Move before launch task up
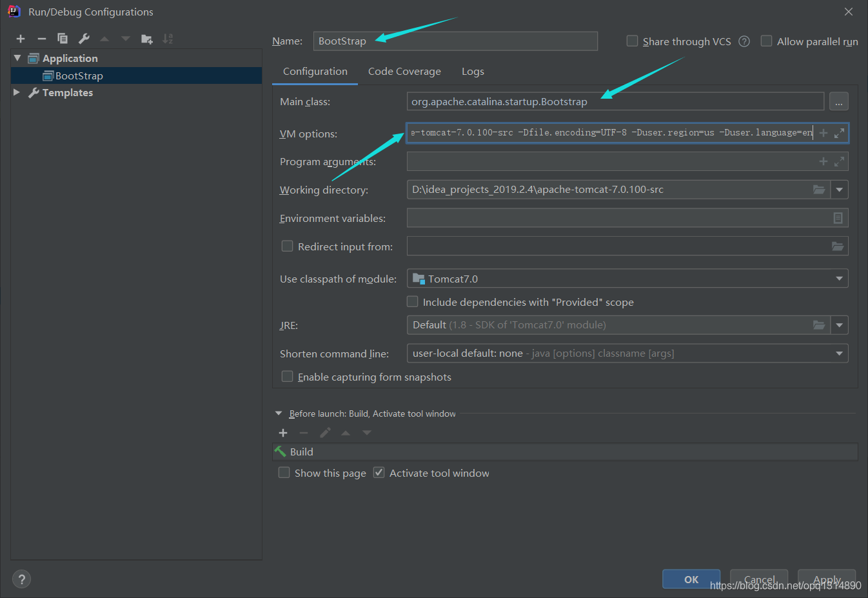Image resolution: width=868 pixels, height=598 pixels. 346,433
